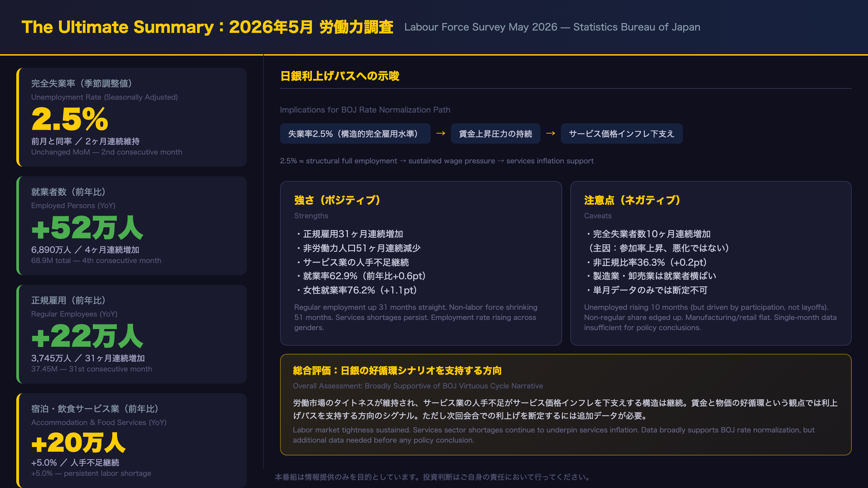Click 'Accommodation & Food Services (YoY)' text
The width and height of the screenshot is (868, 488).
coord(99,423)
